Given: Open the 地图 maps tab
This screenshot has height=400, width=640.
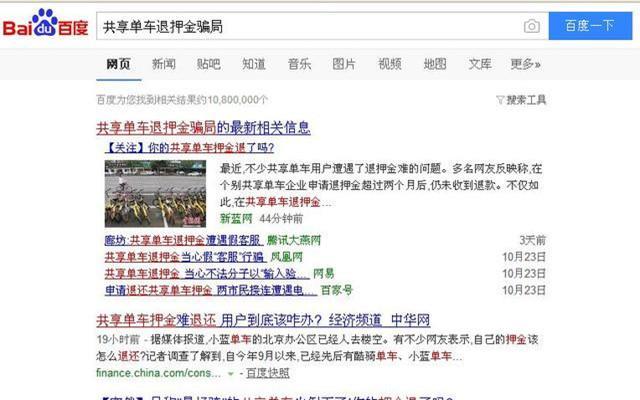Looking at the screenshot, I should (435, 64).
